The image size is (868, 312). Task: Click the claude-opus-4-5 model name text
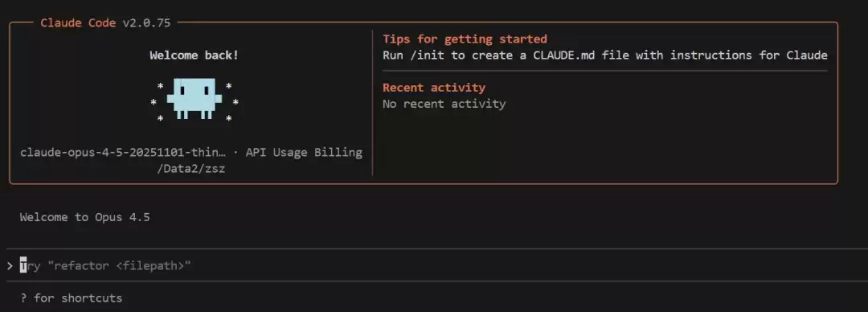(x=123, y=153)
